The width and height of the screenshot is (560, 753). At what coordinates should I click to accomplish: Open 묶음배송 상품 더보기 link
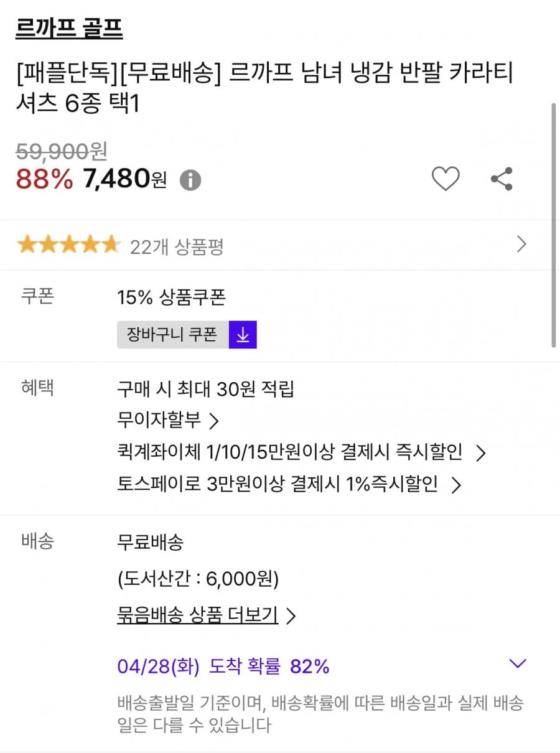pos(197,615)
